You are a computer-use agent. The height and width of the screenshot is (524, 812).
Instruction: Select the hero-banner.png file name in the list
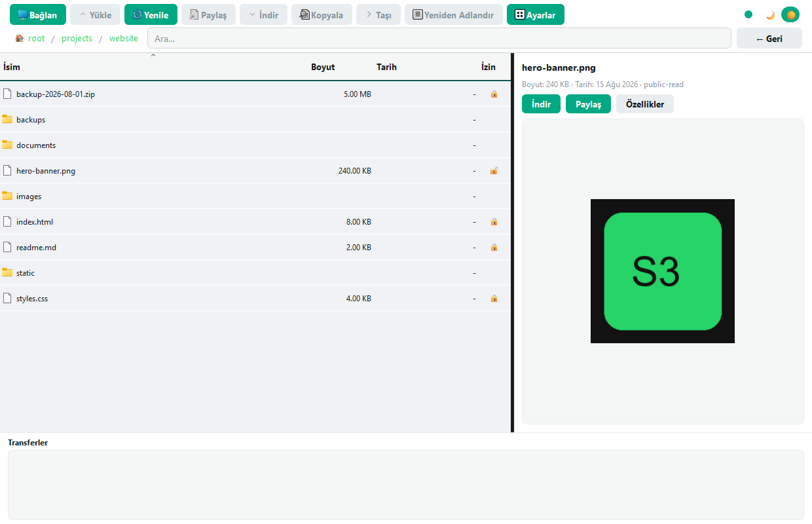click(46, 171)
